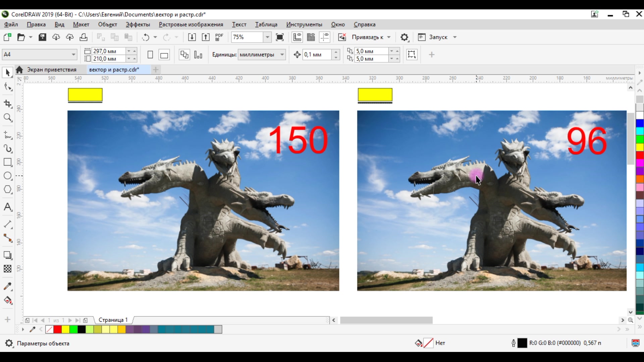The height and width of the screenshot is (362, 644).
Task: Select the Artistic Media tool
Action: 8,148
